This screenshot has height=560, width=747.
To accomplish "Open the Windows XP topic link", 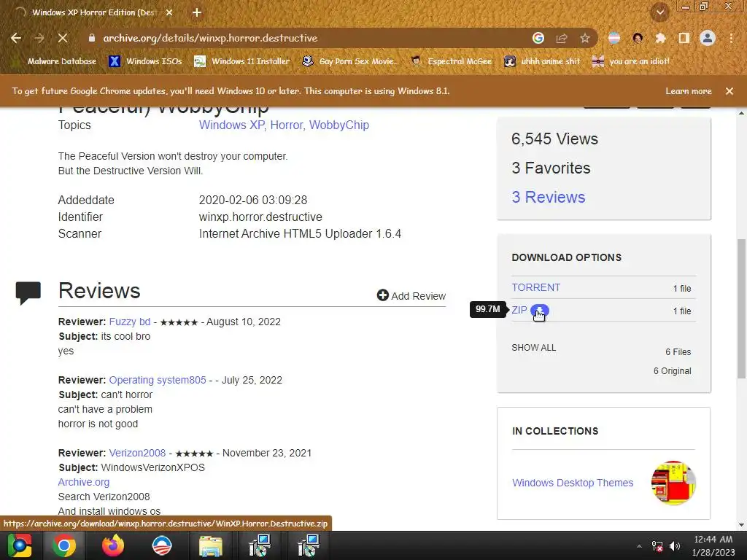I will [231, 125].
